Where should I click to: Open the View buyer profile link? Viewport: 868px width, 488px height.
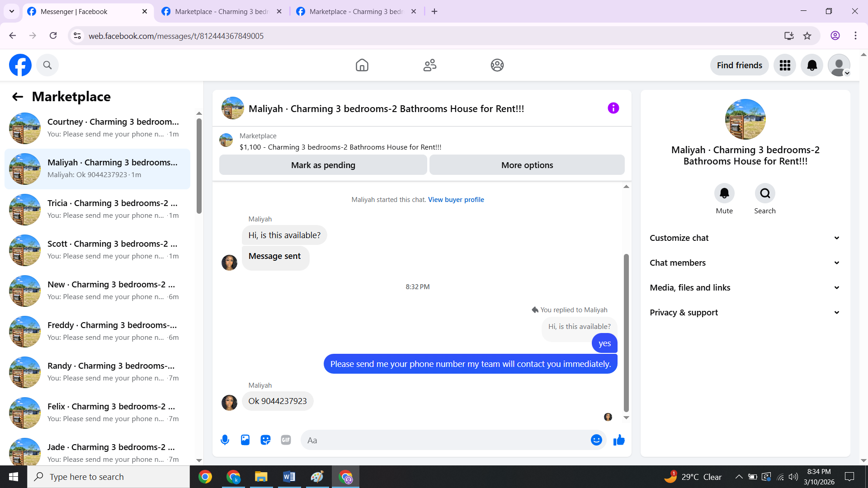click(456, 200)
